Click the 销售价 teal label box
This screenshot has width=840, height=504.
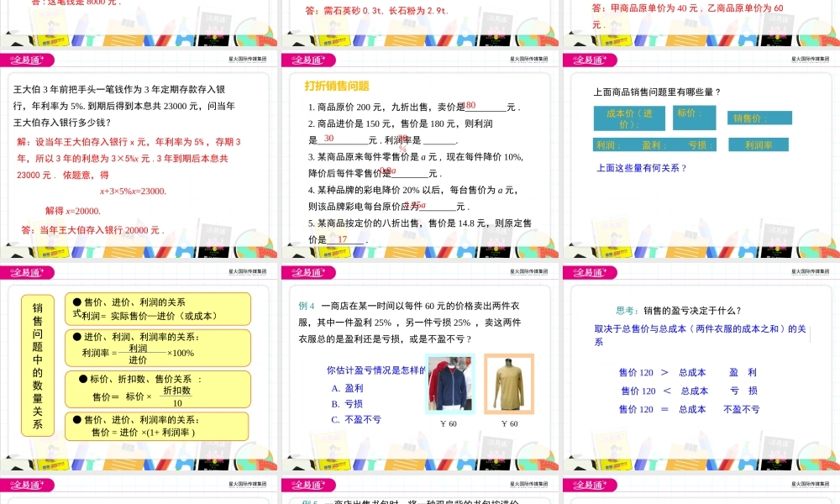pyautogui.click(x=759, y=118)
